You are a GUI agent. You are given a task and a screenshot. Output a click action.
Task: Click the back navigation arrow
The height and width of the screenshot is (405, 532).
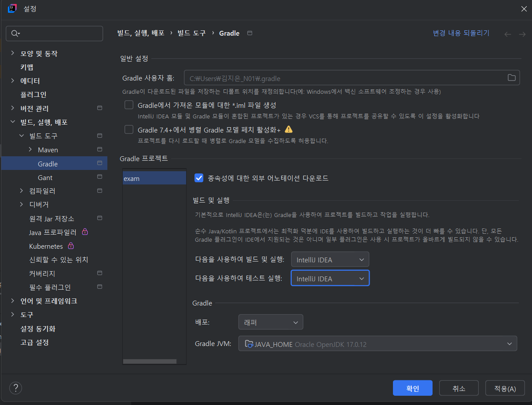(508, 34)
